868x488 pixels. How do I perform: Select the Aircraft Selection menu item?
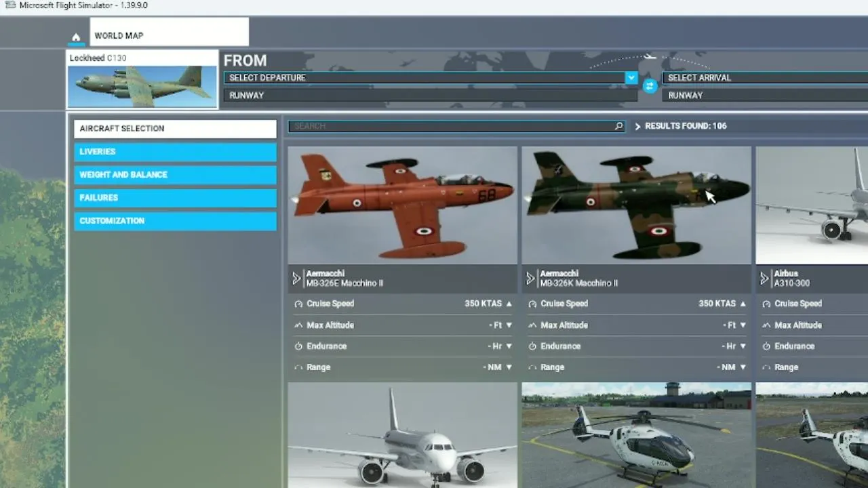coord(175,129)
